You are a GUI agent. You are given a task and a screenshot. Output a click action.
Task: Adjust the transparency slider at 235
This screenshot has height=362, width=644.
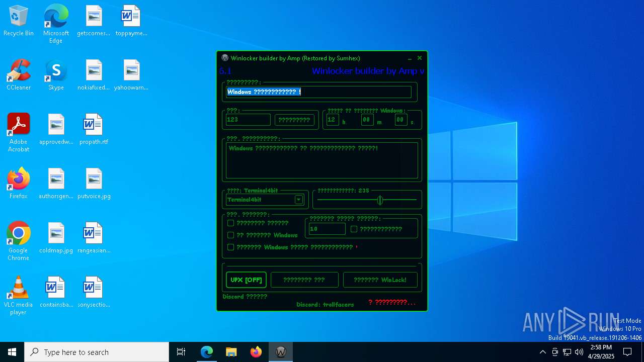[x=380, y=200]
